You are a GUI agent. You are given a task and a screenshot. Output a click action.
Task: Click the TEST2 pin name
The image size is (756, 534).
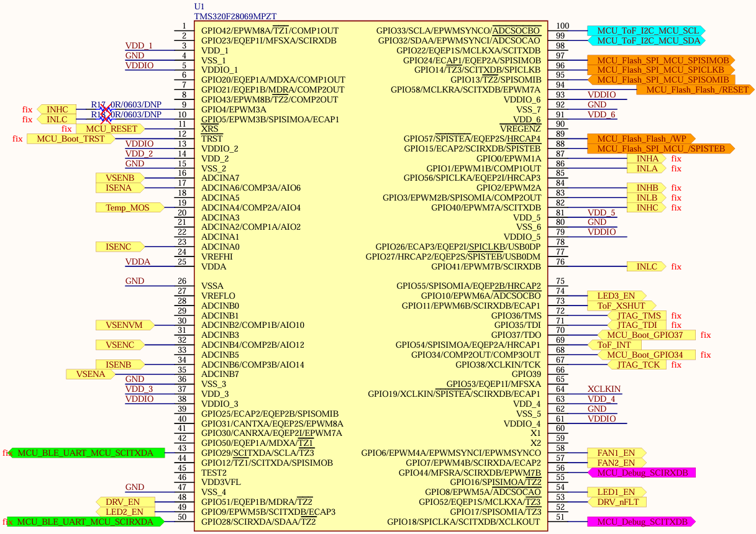coord(214,473)
